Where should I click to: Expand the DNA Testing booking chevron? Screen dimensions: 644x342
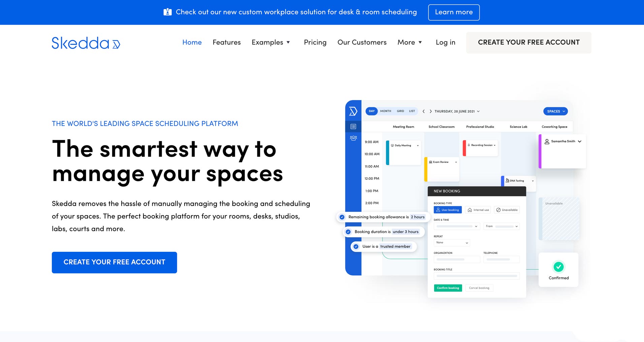pyautogui.click(x=533, y=181)
